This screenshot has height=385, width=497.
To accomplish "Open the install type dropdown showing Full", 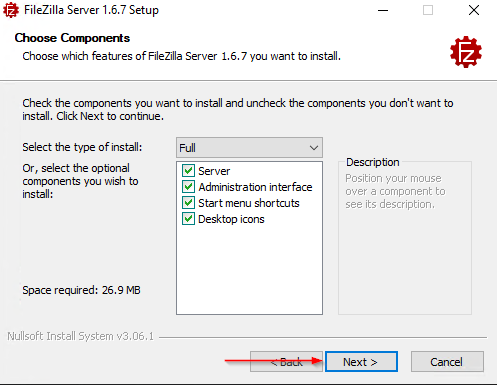I will 249,147.
